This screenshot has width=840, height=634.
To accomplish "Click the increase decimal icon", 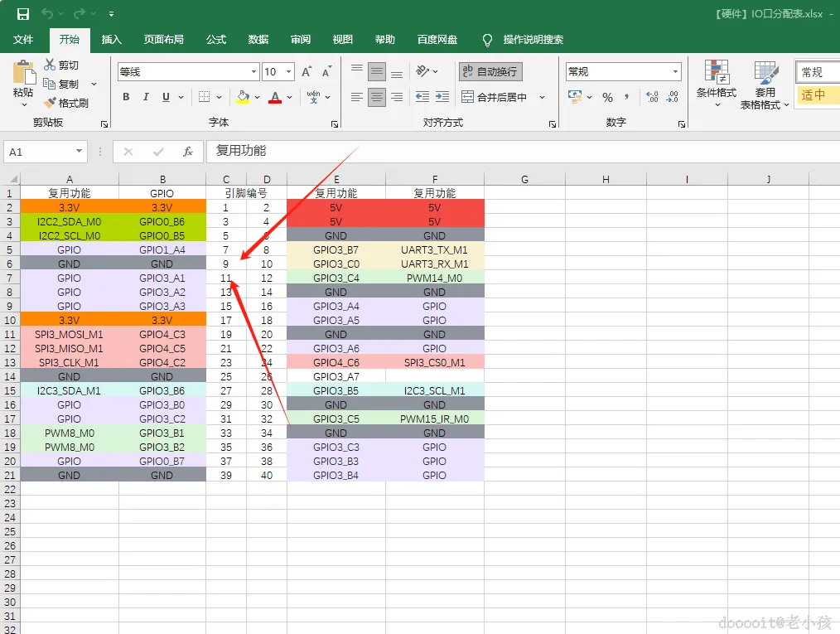I will 652,97.
